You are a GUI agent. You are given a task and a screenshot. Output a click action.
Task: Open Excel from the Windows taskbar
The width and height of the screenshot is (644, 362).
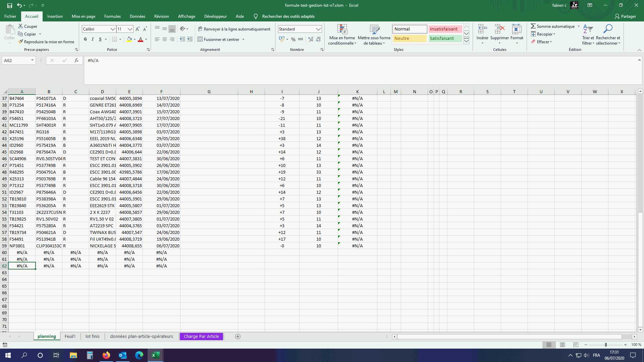pyautogui.click(x=155, y=355)
